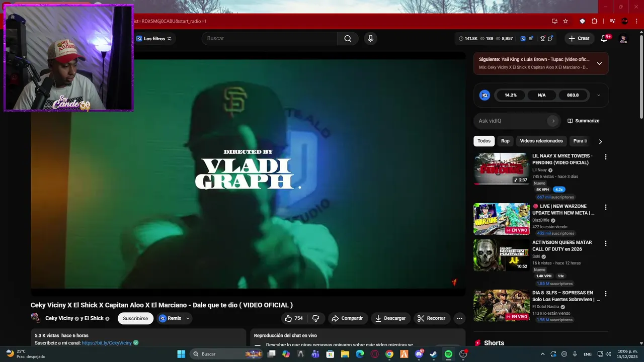
Task: Open options for LIL NAAY X MYKE TOWERS video
Action: (x=606, y=157)
